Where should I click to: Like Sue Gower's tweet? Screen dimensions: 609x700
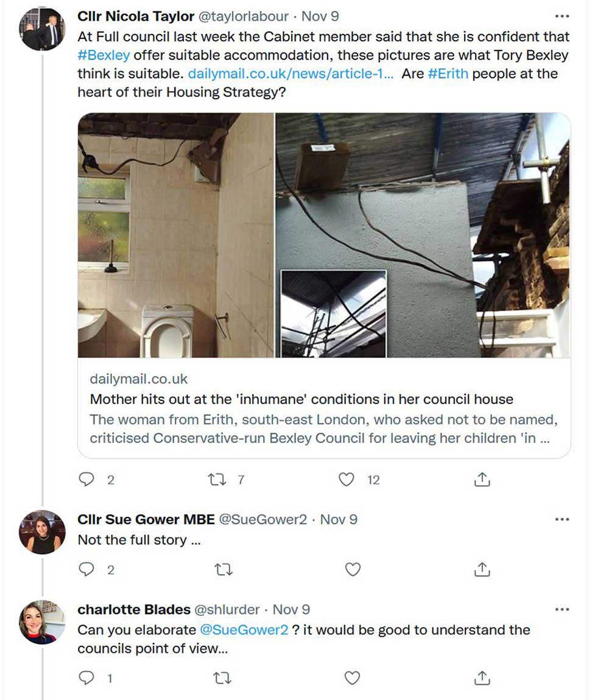point(353,570)
